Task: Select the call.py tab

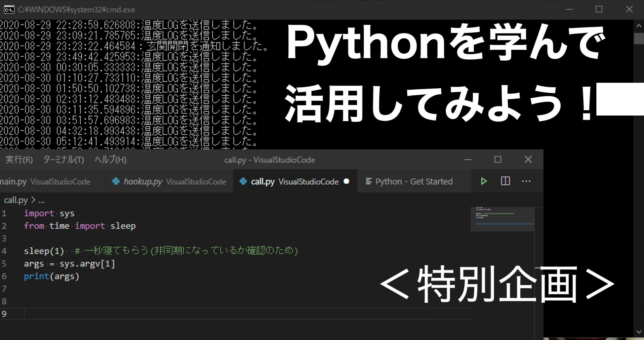Action: click(x=295, y=181)
